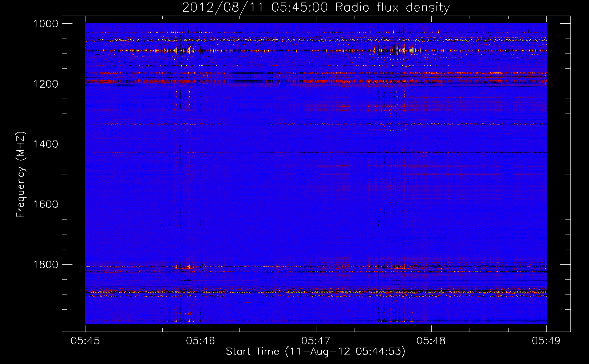Click the 1200 frequency tick label
The image size is (589, 364).
(x=46, y=84)
